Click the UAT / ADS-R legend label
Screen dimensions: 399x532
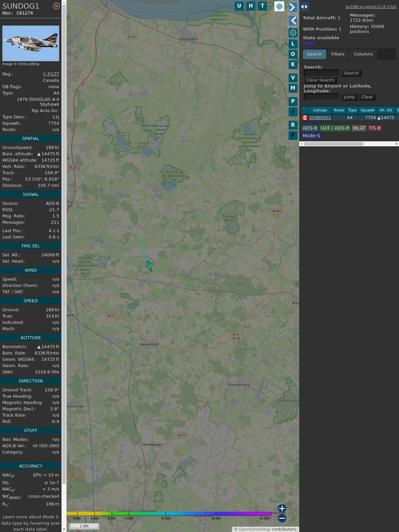[x=335, y=128]
